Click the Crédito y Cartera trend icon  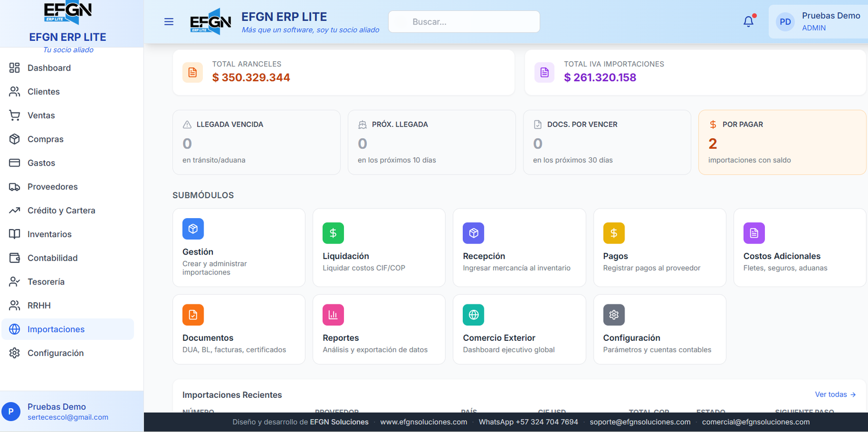pyautogui.click(x=15, y=211)
